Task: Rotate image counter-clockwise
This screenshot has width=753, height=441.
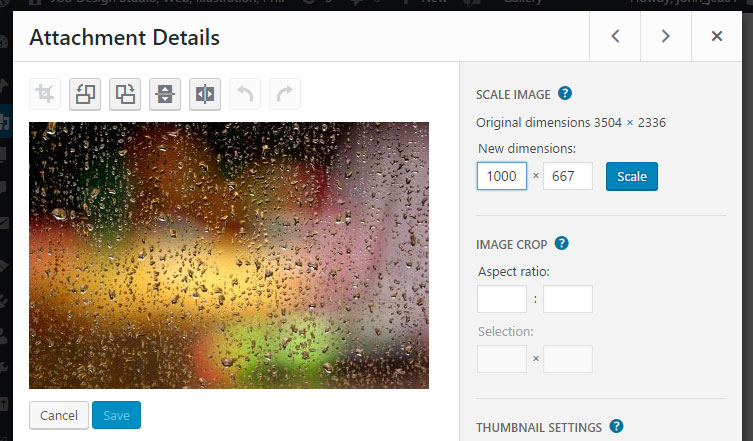Action: coord(85,94)
